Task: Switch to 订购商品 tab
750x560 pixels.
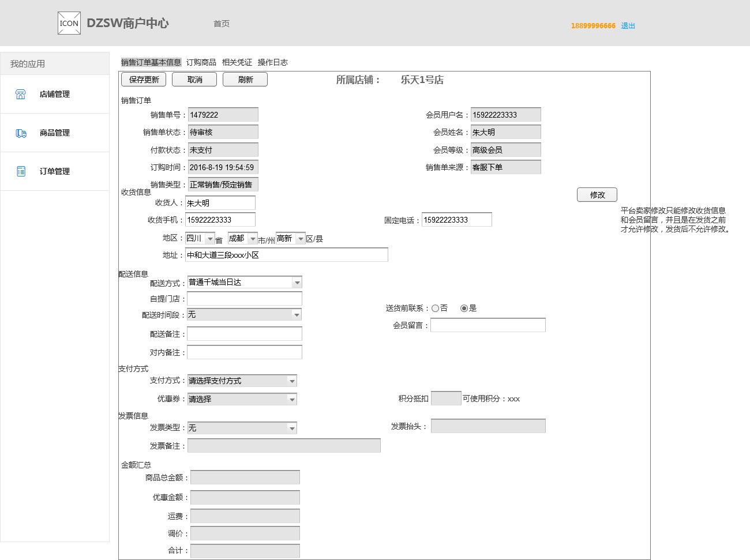Action: point(201,62)
